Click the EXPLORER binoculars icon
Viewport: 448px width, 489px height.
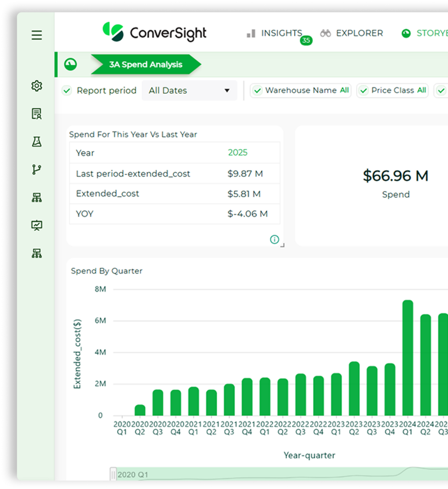[x=325, y=33]
